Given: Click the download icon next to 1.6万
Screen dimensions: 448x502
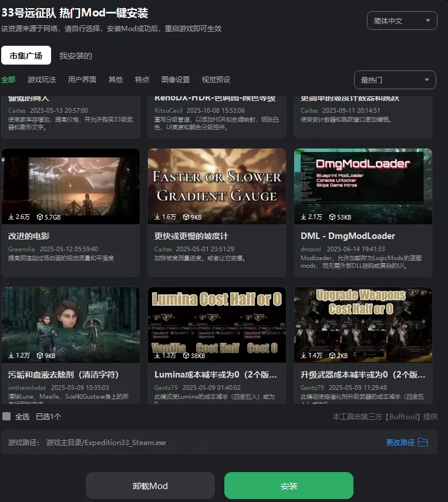Looking at the screenshot, I should (x=157, y=217).
